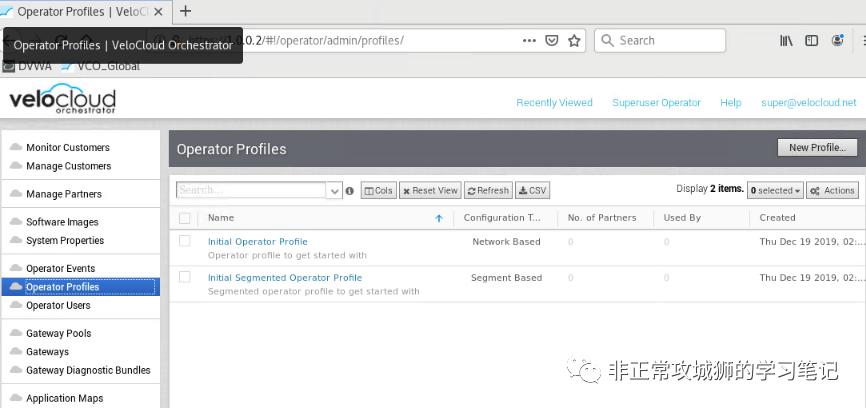
Task: Click the profile Search... filter field
Action: tap(251, 190)
